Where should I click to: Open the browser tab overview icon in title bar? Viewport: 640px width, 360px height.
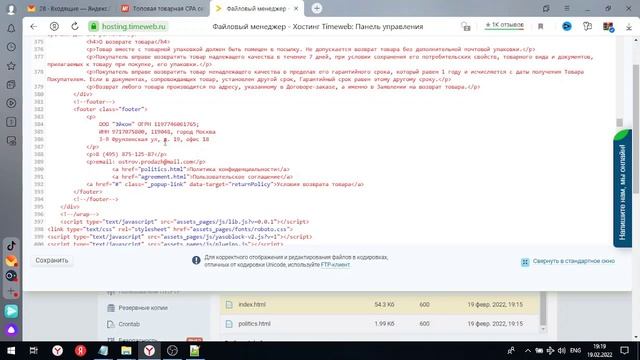tap(546, 8)
